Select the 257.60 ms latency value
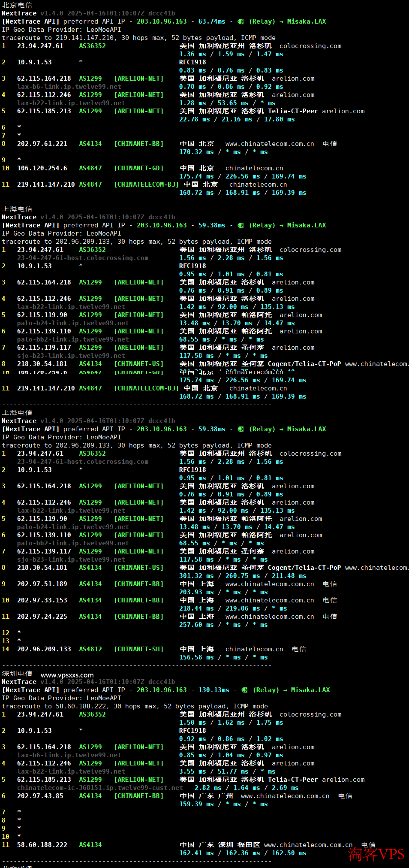The image size is (409, 868). [x=196, y=625]
